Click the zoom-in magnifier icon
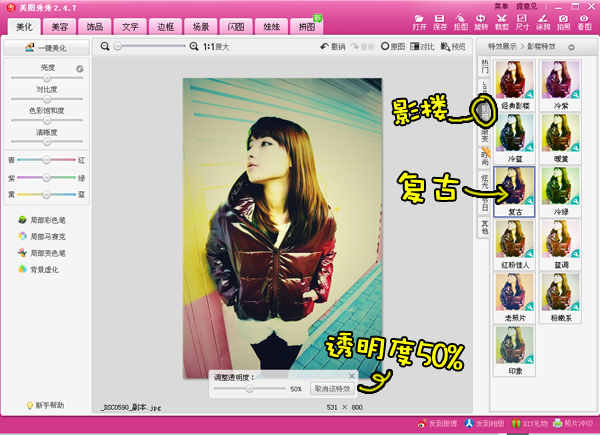The width and height of the screenshot is (600, 435). pyautogui.click(x=193, y=47)
